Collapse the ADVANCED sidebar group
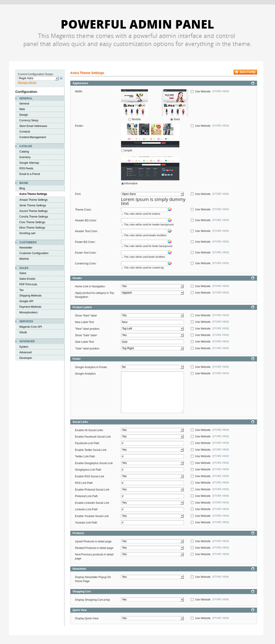 [40, 341]
